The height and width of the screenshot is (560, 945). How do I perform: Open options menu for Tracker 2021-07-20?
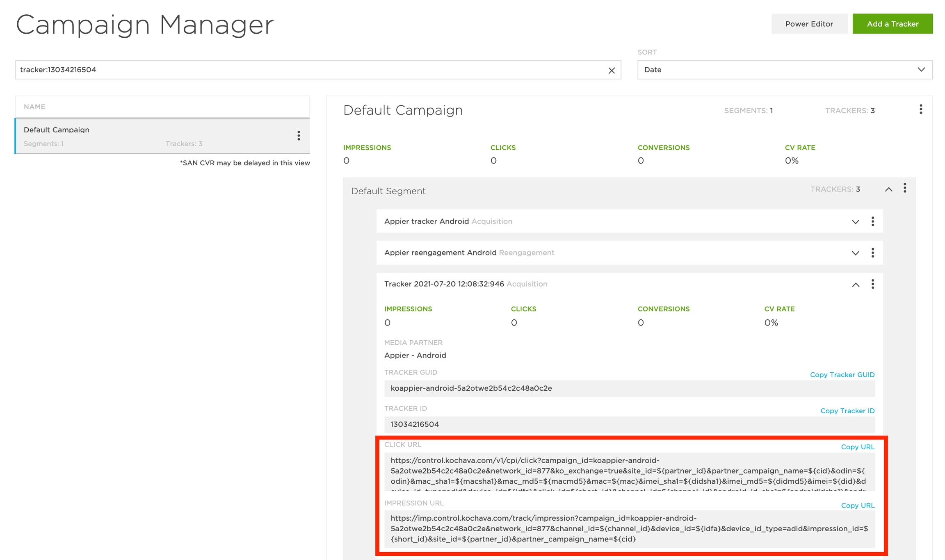[873, 284]
